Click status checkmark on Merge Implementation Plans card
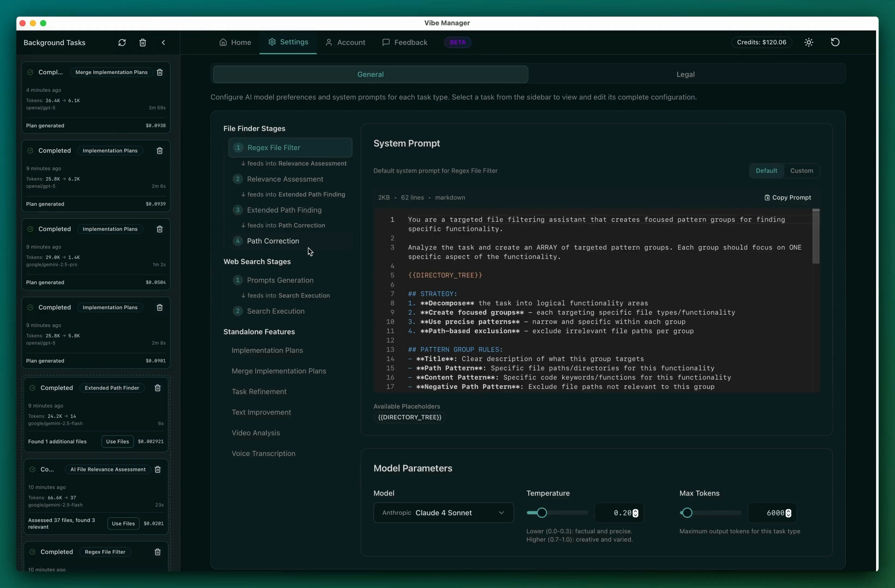Viewport: 895px width, 588px height. (30, 72)
